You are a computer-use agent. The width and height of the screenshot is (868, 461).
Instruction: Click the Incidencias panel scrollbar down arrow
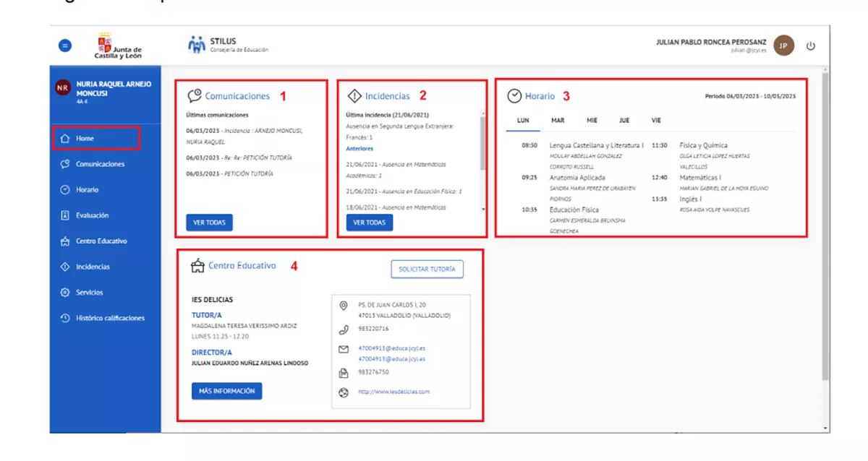[483, 208]
